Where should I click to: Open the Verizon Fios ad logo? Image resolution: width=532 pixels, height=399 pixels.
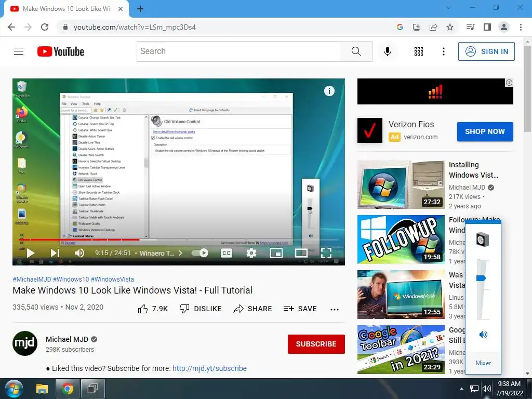370,130
